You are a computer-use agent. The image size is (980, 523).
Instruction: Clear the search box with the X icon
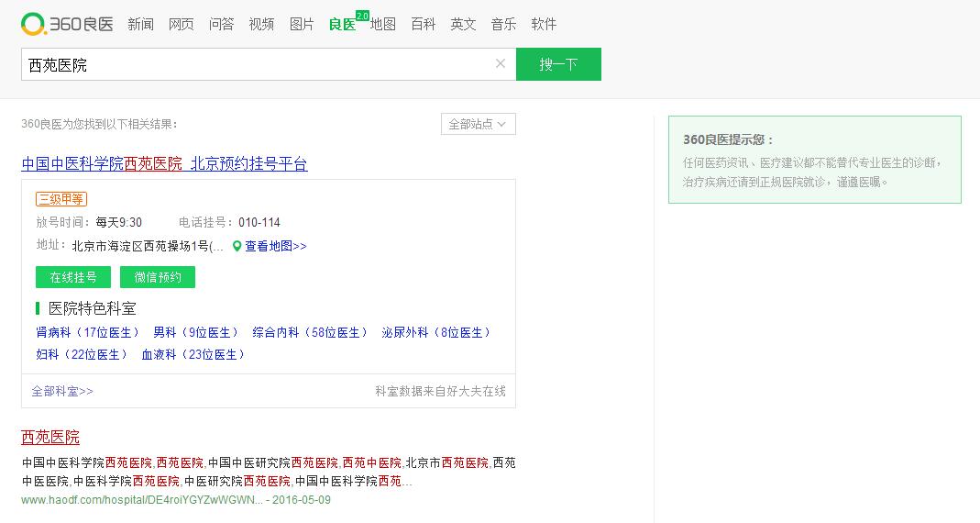pyautogui.click(x=500, y=63)
